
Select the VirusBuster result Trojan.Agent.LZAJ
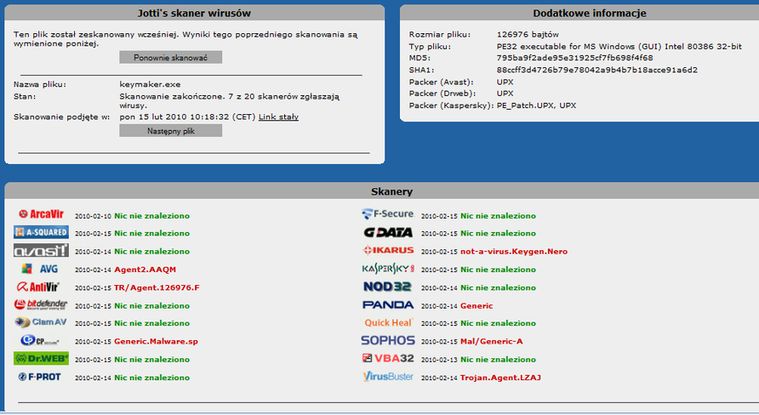[501, 378]
